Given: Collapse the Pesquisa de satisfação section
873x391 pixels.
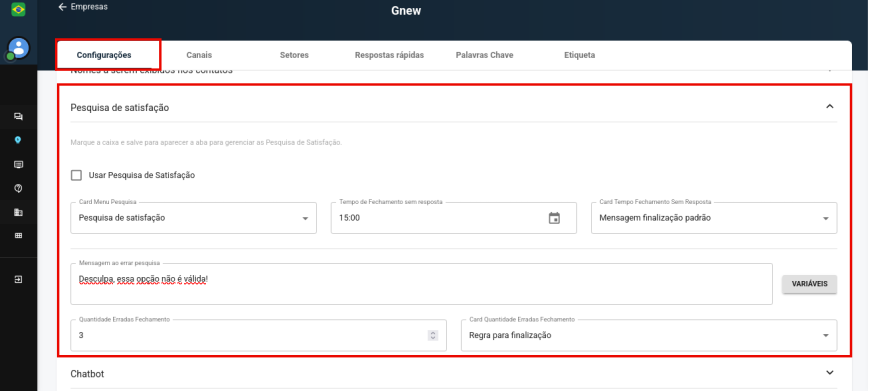Looking at the screenshot, I should (830, 106).
